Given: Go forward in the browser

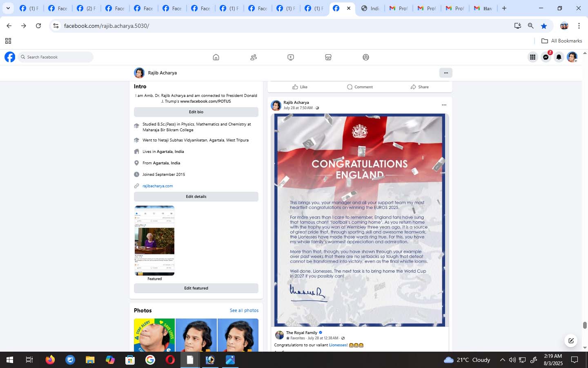Looking at the screenshot, I should [24, 26].
